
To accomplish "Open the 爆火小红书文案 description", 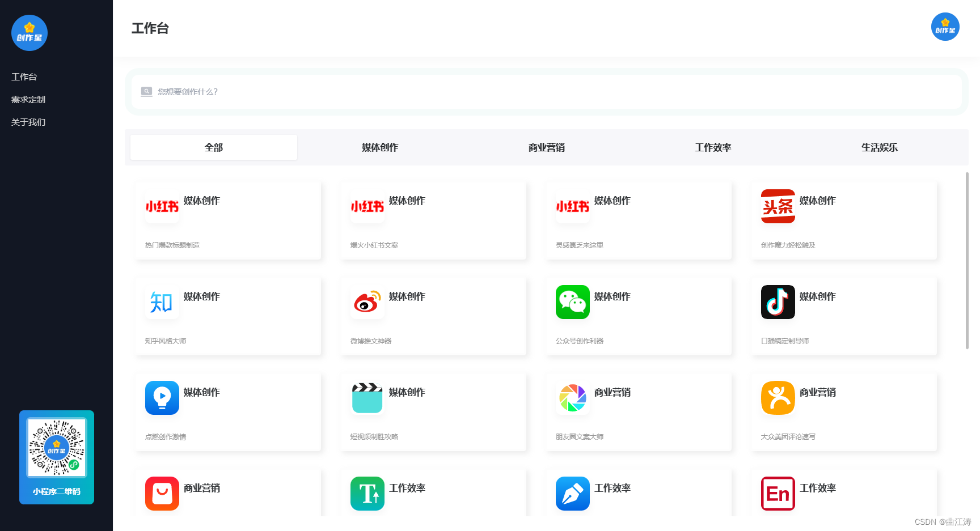I will [x=374, y=245].
